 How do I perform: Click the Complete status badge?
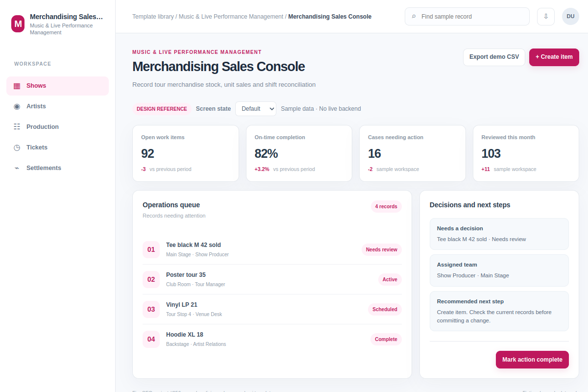tap(386, 339)
